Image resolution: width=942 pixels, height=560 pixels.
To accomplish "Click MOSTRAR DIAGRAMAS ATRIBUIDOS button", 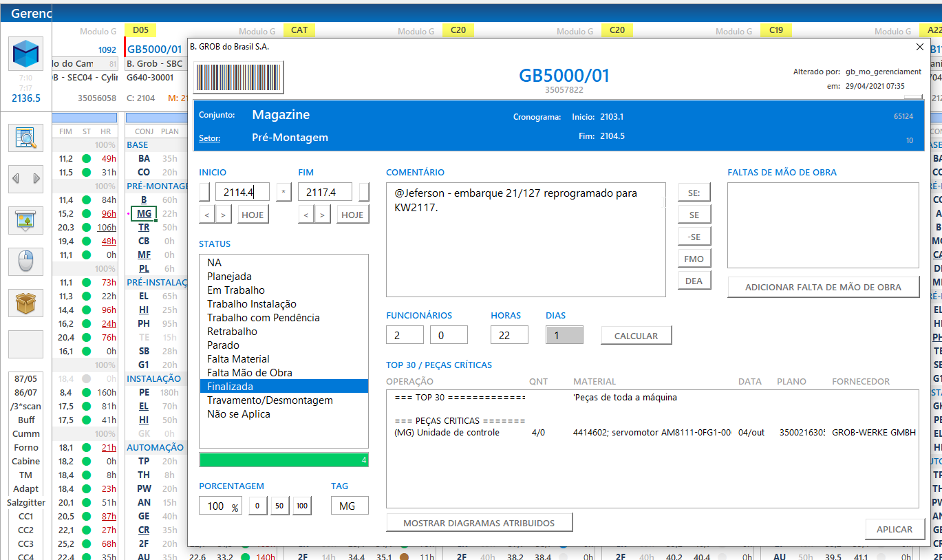I will 479,523.
